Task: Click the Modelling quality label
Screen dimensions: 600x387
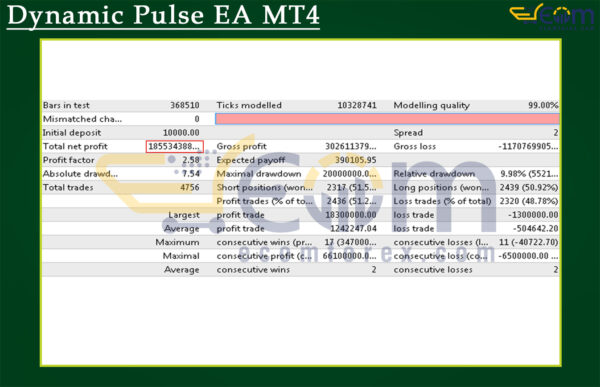Action: (x=431, y=105)
